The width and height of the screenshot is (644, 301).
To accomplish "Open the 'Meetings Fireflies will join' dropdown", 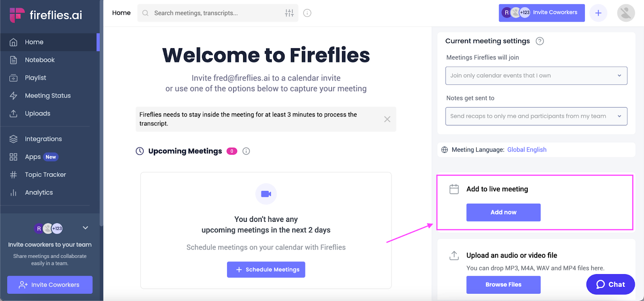I will 536,76.
